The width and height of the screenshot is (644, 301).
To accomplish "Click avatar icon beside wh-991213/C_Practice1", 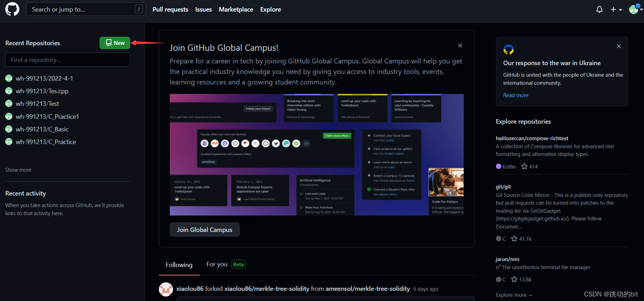I will click(9, 116).
